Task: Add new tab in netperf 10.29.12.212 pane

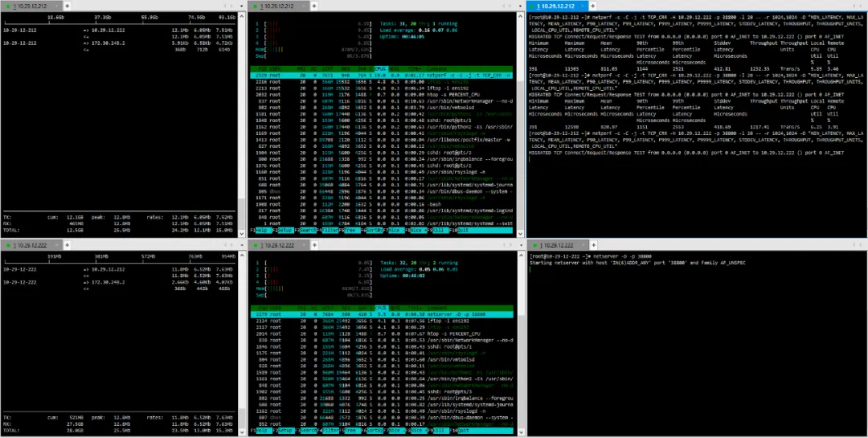Action: pos(594,6)
